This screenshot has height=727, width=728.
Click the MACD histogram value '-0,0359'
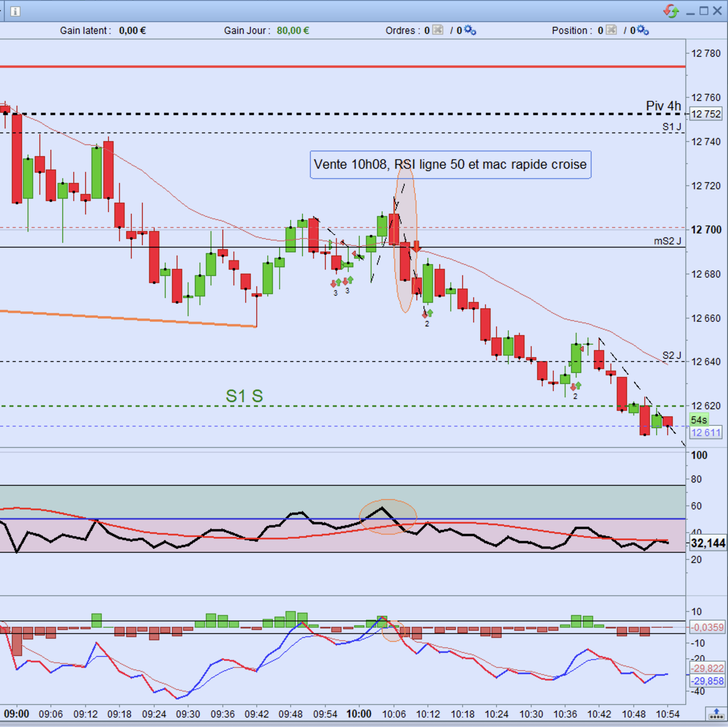[707, 627]
